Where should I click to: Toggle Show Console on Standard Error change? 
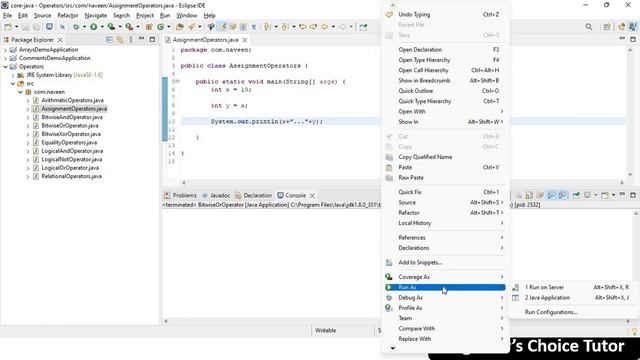pos(562,195)
